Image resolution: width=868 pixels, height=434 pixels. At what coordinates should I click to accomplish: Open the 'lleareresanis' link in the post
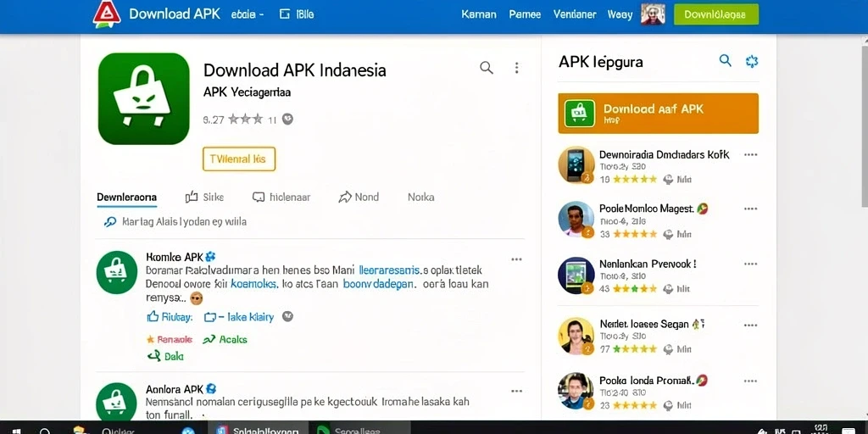[x=391, y=270]
